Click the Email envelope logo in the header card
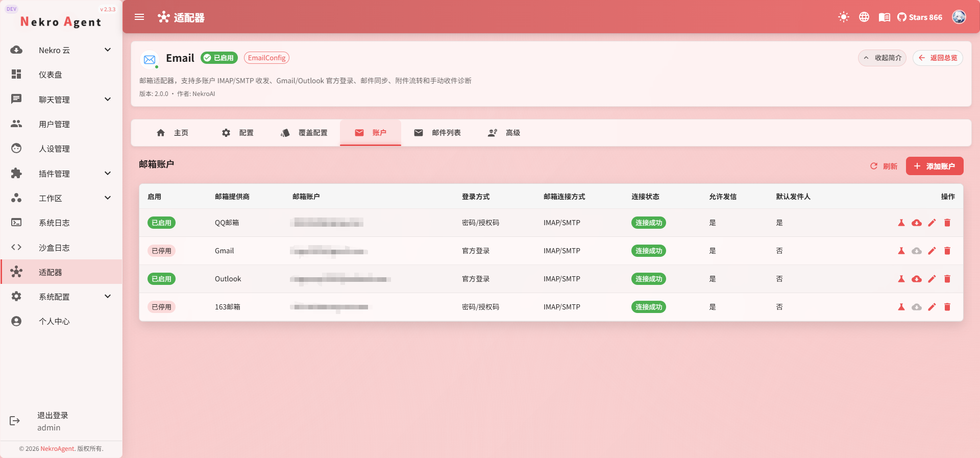The image size is (980, 458). click(150, 60)
